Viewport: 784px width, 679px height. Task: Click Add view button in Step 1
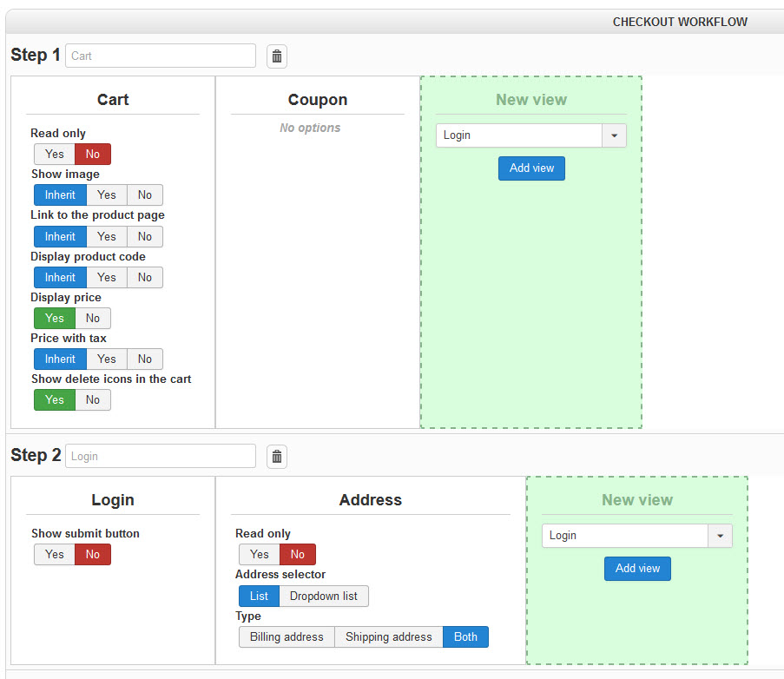point(531,168)
